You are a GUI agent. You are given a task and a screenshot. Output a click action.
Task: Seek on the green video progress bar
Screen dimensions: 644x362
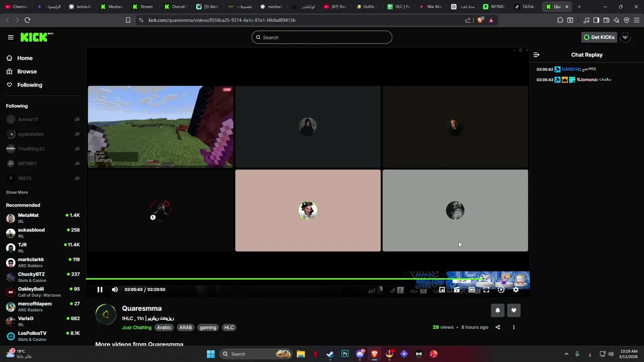point(307,279)
